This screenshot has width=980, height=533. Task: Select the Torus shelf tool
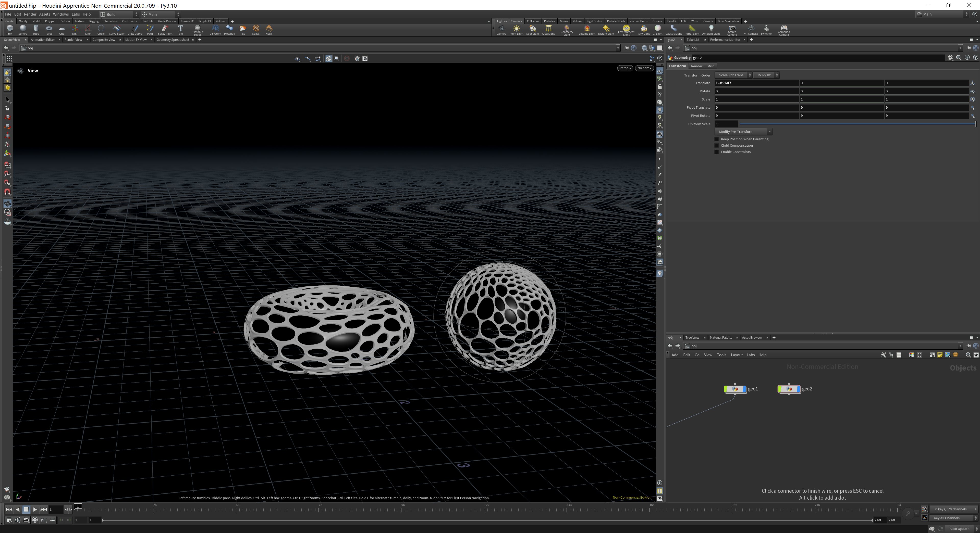coord(49,29)
